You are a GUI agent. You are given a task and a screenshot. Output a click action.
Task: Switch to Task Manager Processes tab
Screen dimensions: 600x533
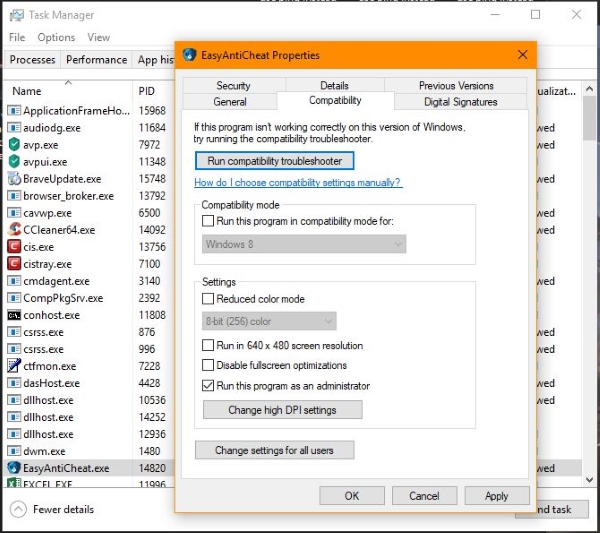[32, 60]
